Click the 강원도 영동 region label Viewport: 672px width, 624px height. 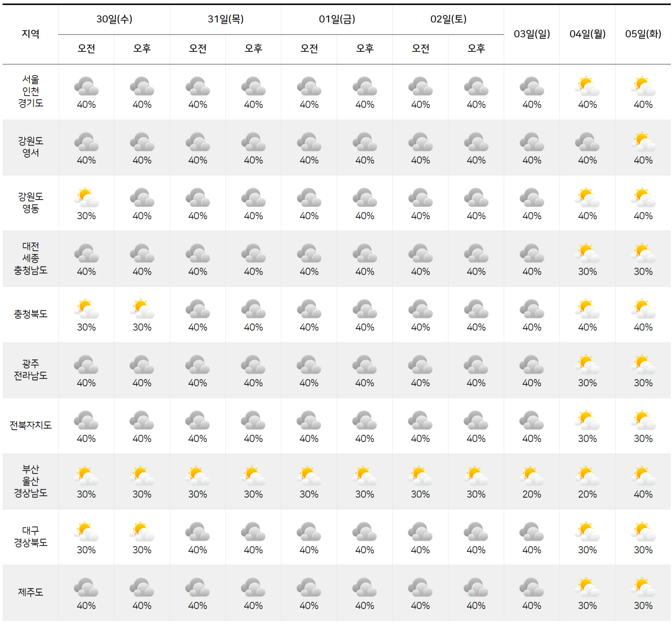(30, 202)
